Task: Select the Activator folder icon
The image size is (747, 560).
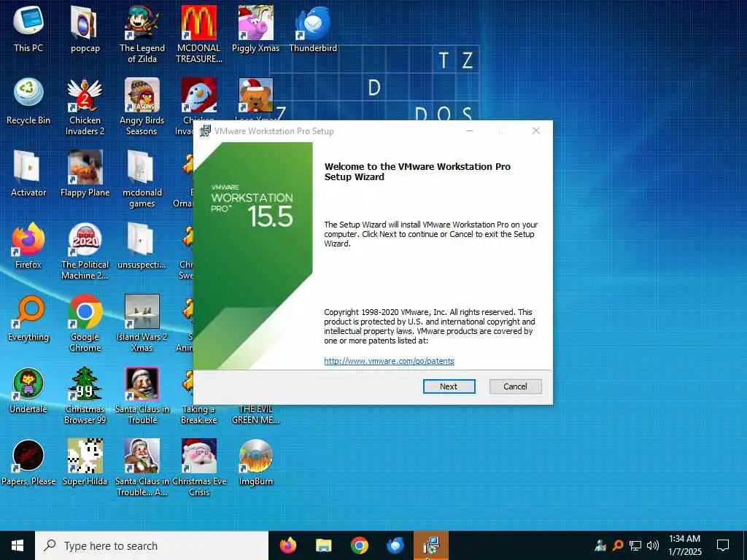Action: click(28, 174)
